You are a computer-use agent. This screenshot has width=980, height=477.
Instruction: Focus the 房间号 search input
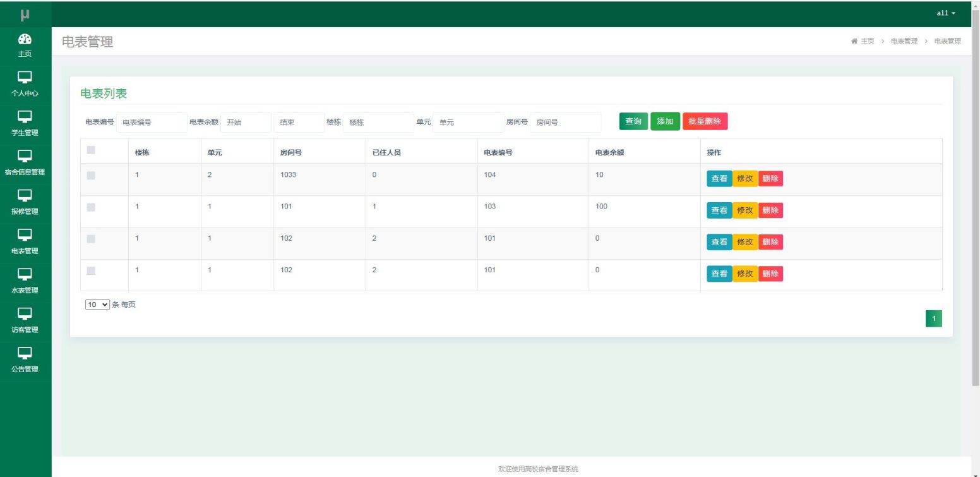point(566,123)
